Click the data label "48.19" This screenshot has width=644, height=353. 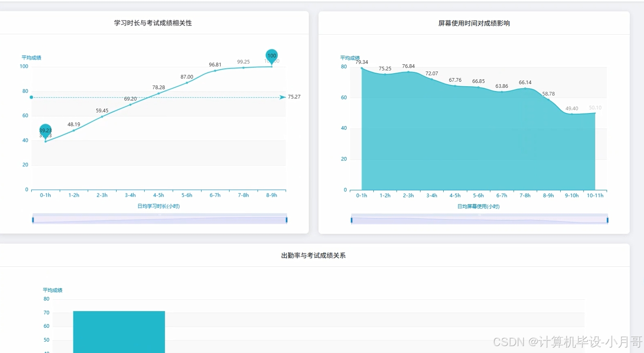point(74,124)
